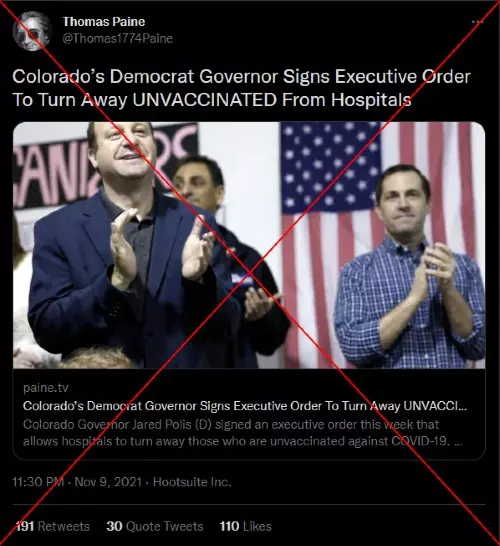Viewport: 500px width, 546px height.
Task: Open the Thomas Paine display name
Action: point(104,22)
